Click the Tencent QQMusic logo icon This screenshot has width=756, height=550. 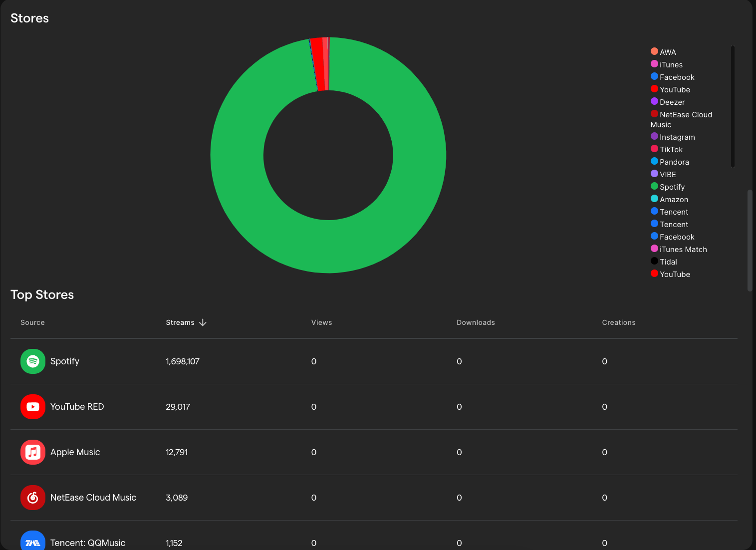coord(33,542)
